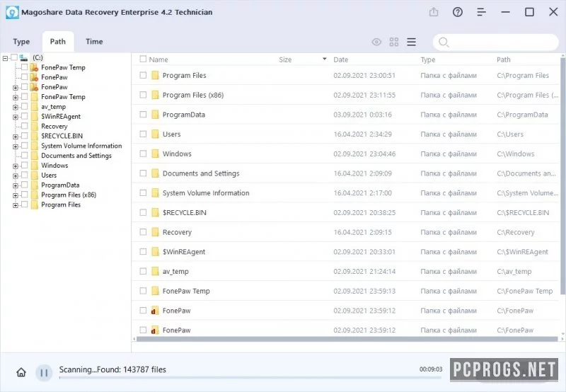This screenshot has width=566, height=392.
Task: Click the Users folder icon in tree
Action: 34,175
